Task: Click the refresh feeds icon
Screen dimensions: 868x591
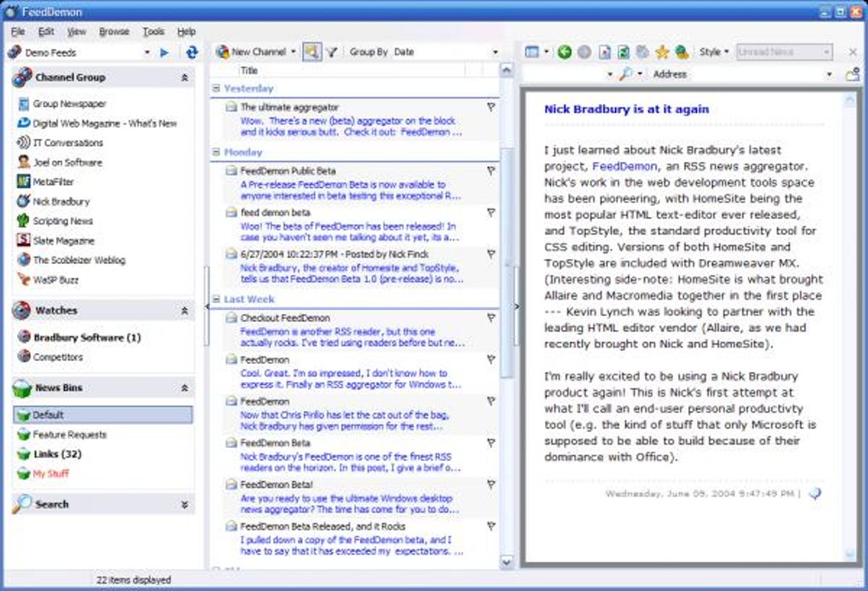Action: coord(191,52)
